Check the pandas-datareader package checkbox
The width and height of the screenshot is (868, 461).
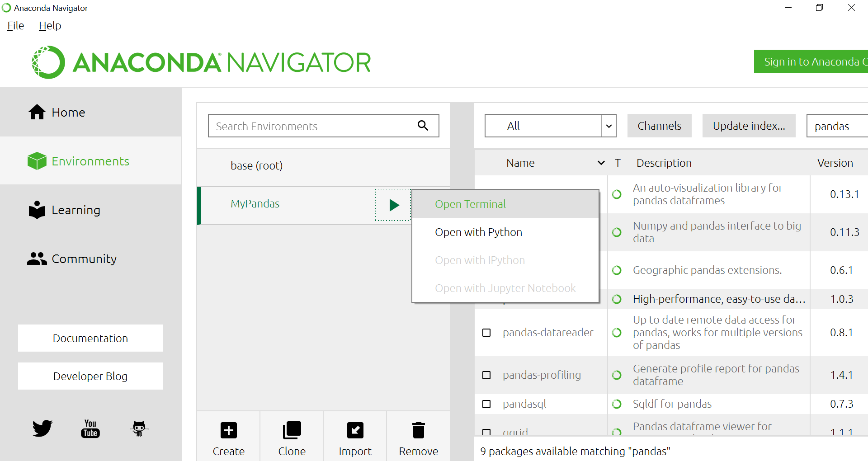point(486,333)
